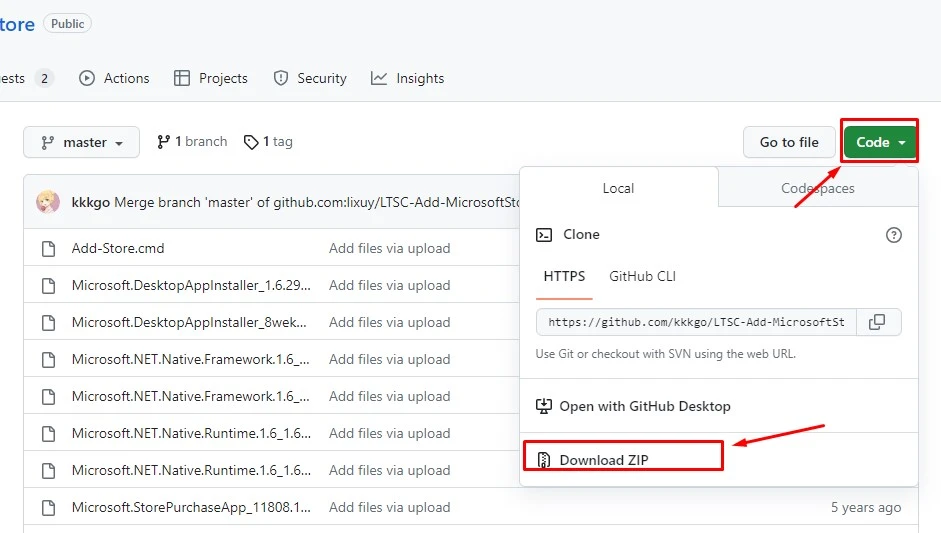Click the help question mark icon beside Clone
This screenshot has height=533, width=941.
coord(894,235)
